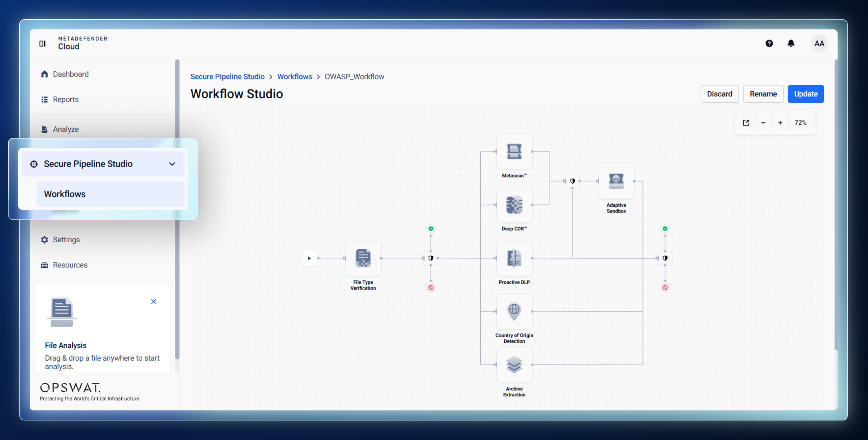This screenshot has height=440, width=868.
Task: Close the File Analysis card
Action: [x=153, y=301]
